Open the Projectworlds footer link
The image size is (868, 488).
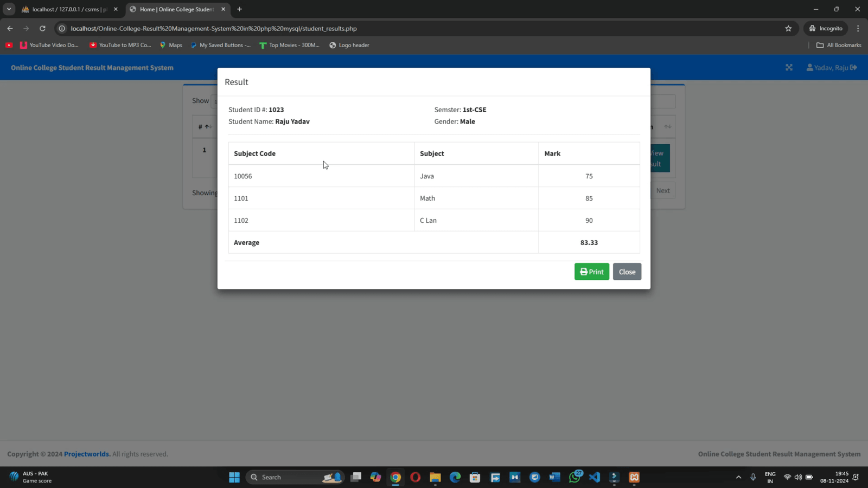[87, 454]
